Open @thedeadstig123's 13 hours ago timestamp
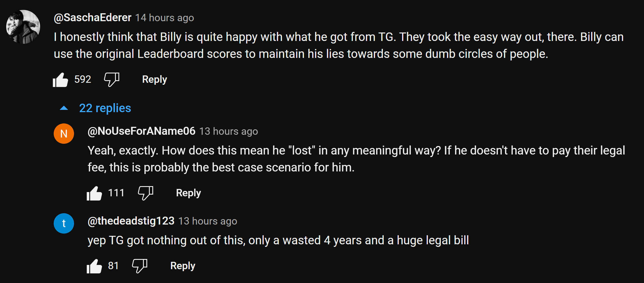The height and width of the screenshot is (283, 644). 208,221
